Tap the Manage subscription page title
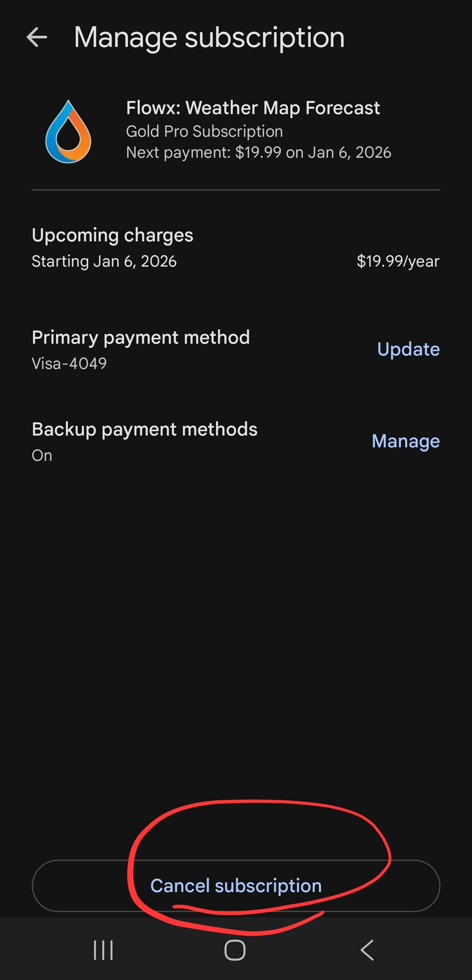This screenshot has width=472, height=980. point(209,37)
